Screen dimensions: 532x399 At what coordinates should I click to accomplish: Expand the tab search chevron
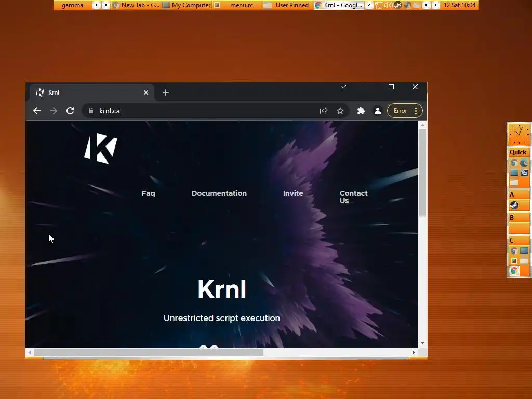tap(343, 87)
